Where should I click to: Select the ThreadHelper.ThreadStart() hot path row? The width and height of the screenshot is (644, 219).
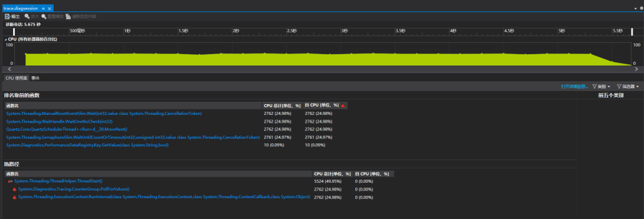[x=58, y=181]
